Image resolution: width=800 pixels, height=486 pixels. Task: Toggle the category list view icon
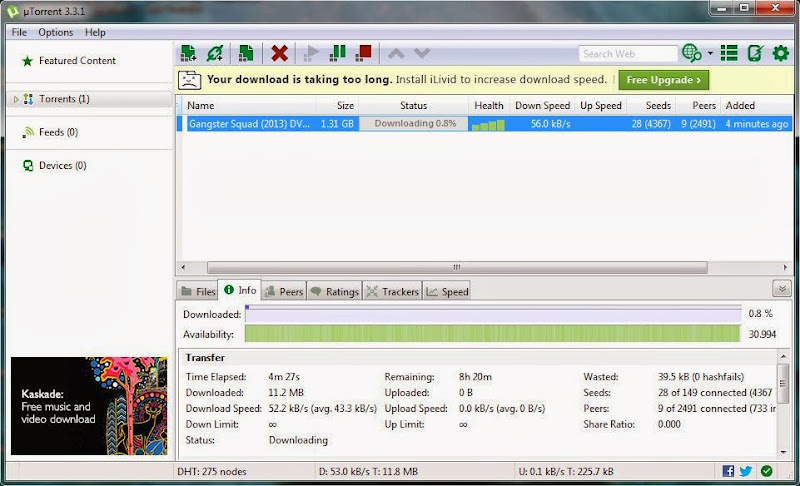pos(729,53)
